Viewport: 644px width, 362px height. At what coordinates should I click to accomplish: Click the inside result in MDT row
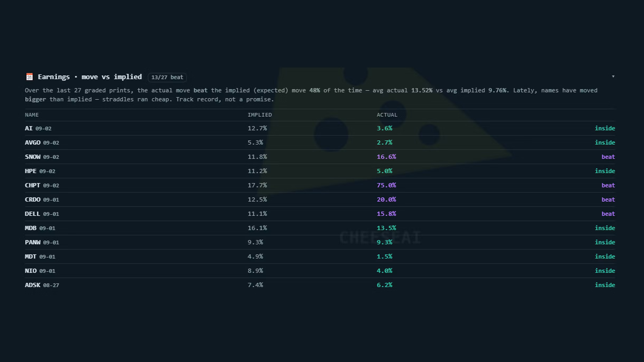pos(605,257)
